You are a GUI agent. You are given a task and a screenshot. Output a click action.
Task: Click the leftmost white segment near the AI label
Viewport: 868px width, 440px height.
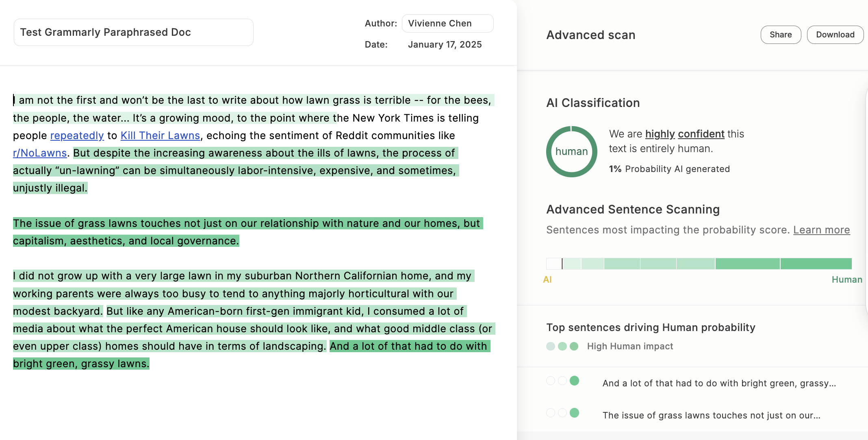tap(553, 264)
